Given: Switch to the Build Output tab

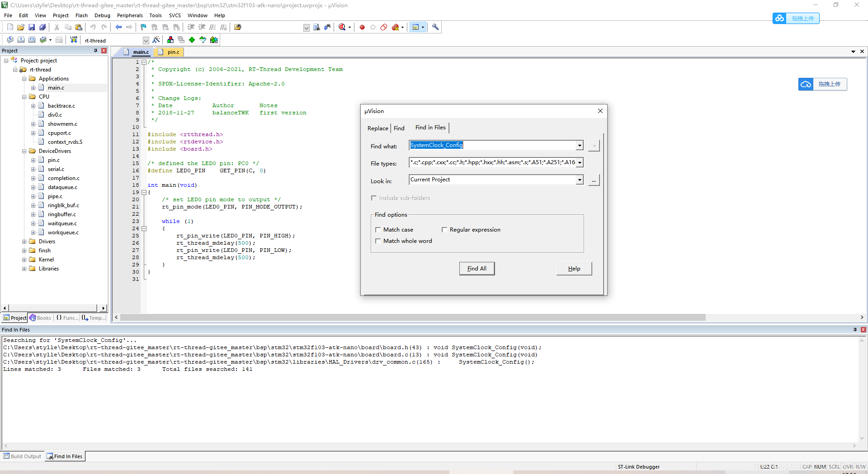Looking at the screenshot, I should [22, 456].
